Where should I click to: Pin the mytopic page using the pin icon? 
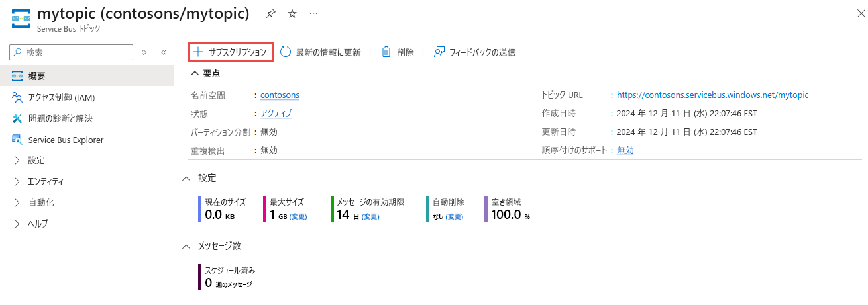pyautogui.click(x=270, y=13)
